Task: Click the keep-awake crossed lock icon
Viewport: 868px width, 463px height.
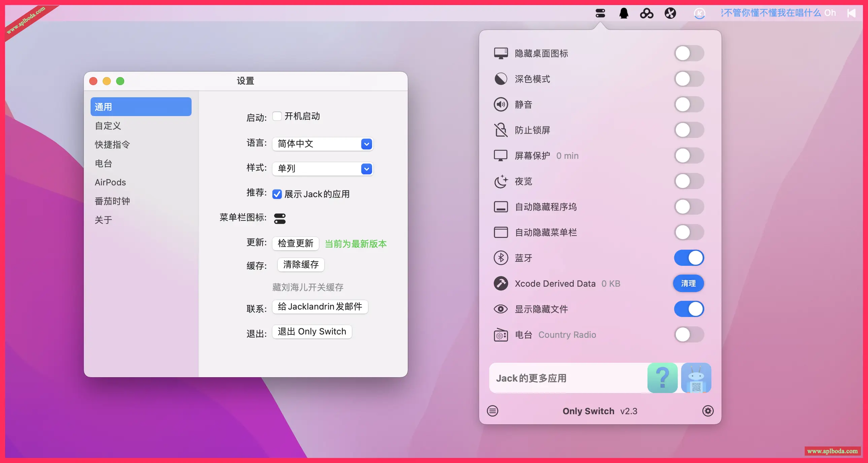Action: (x=501, y=130)
